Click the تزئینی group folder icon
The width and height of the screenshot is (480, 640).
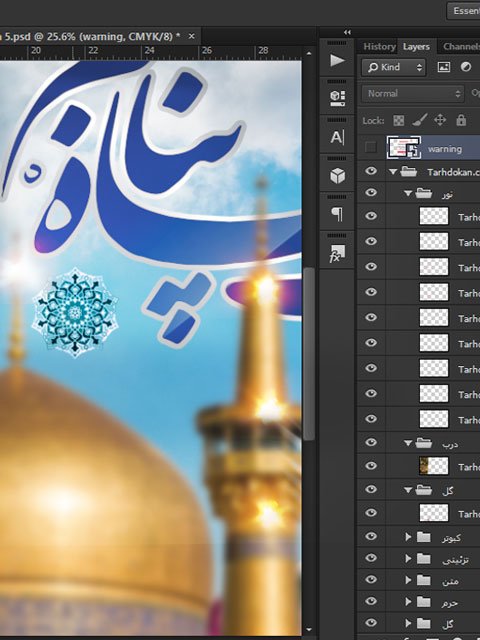[424, 558]
